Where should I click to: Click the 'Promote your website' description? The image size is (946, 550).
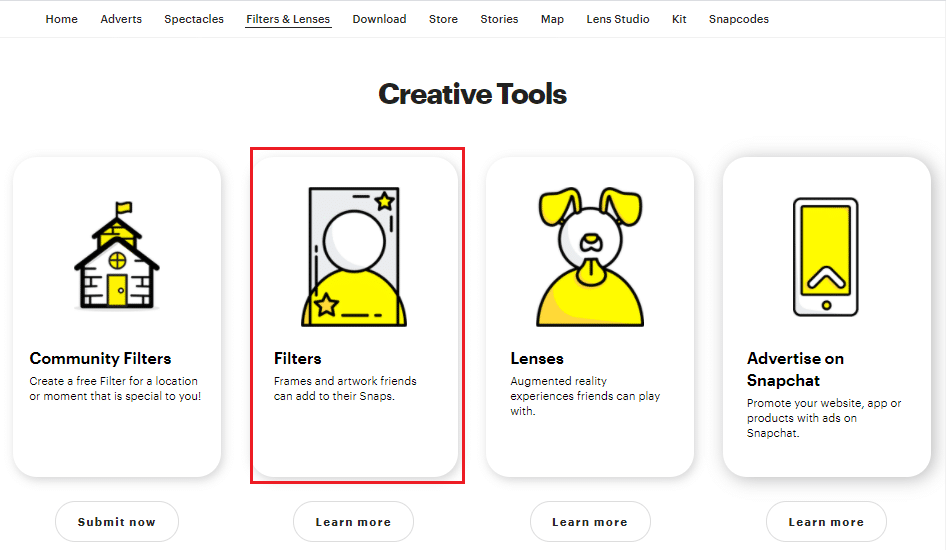(x=824, y=418)
